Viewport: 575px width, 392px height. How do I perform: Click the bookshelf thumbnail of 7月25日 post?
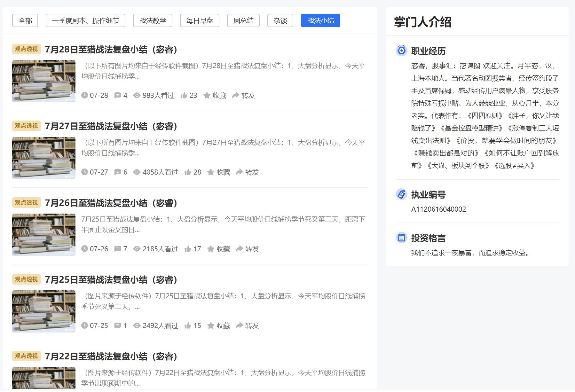click(x=44, y=311)
